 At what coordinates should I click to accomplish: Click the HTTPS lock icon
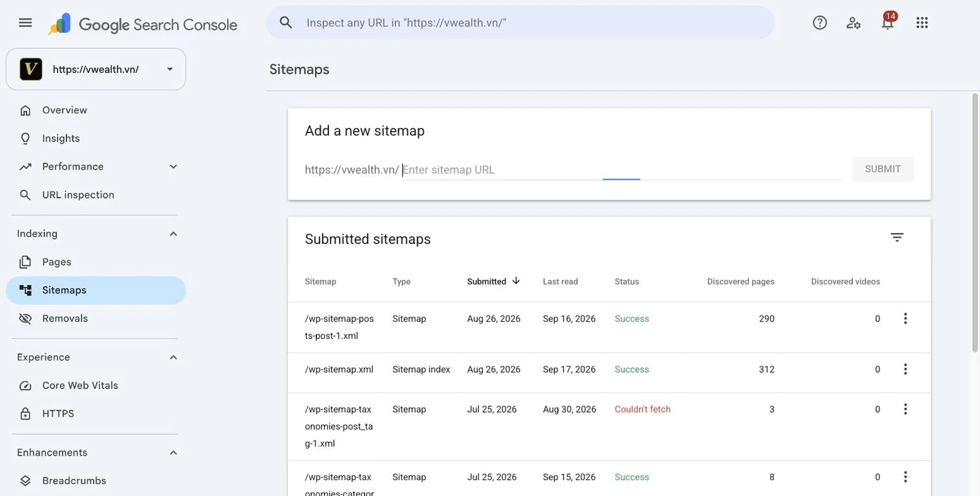coord(25,414)
